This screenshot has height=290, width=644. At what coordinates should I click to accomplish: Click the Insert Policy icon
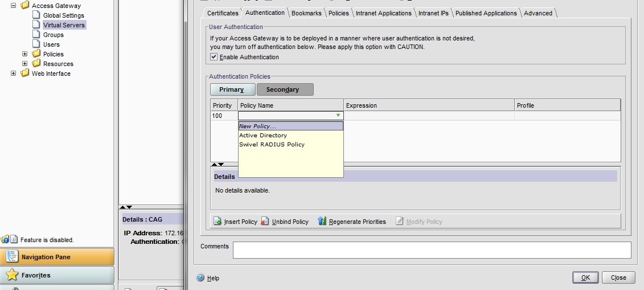[x=218, y=222]
